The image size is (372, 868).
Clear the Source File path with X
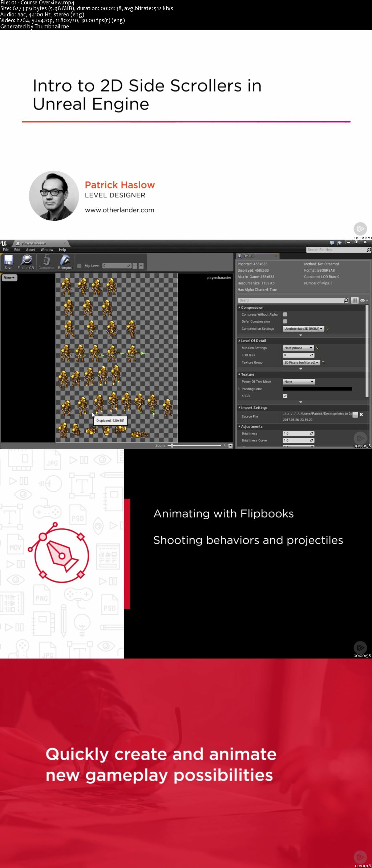361,415
